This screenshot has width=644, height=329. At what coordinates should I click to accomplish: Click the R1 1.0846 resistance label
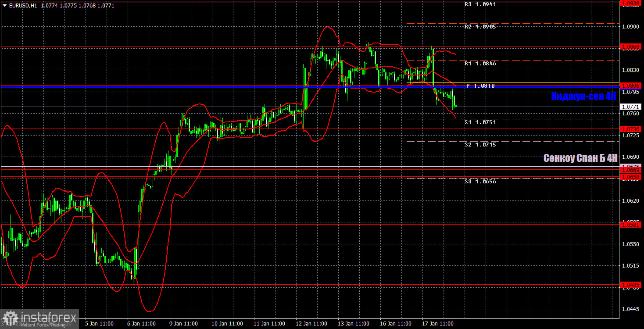[x=480, y=64]
